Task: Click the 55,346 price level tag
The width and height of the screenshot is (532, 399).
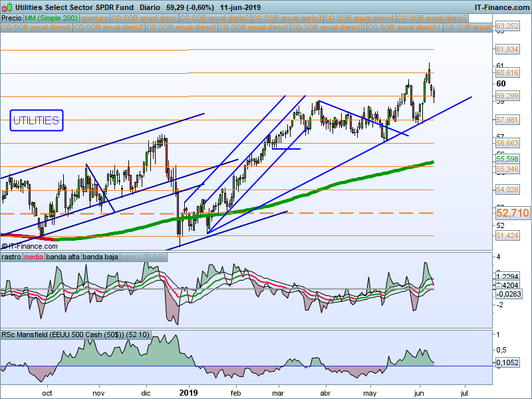Action: (x=507, y=169)
